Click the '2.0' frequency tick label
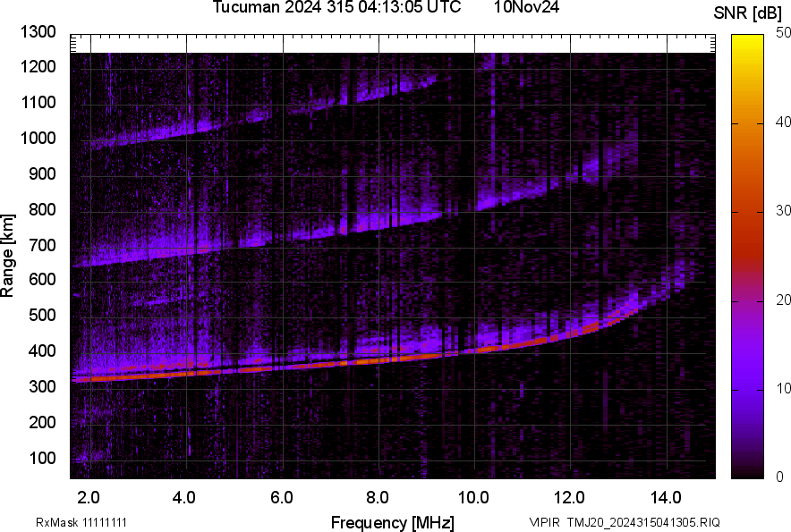The width and height of the screenshot is (791, 532). pos(89,498)
